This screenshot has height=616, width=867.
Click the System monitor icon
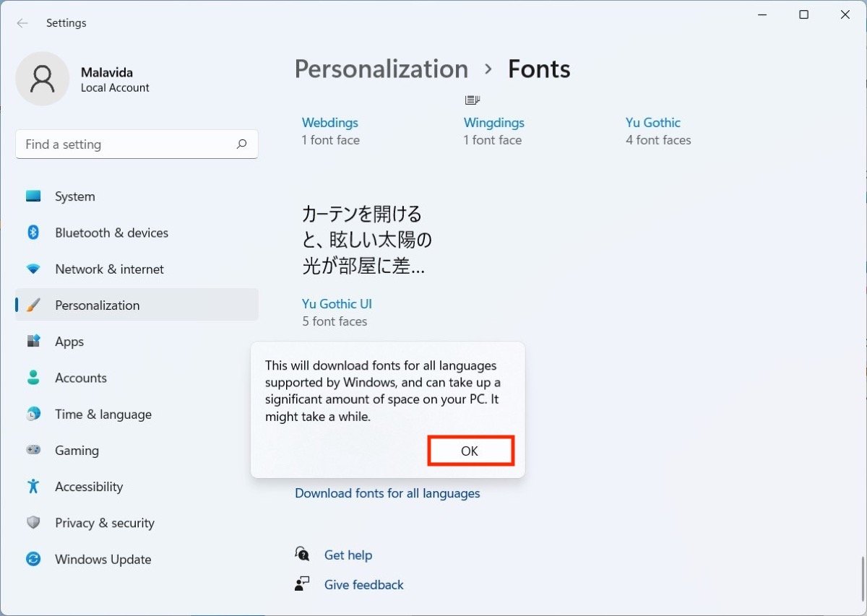[x=33, y=196]
